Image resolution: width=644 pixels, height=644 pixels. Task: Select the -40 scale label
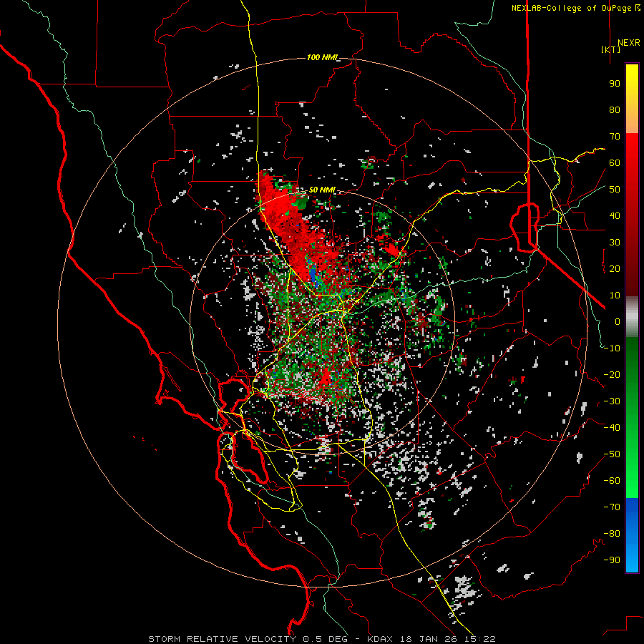click(x=612, y=428)
